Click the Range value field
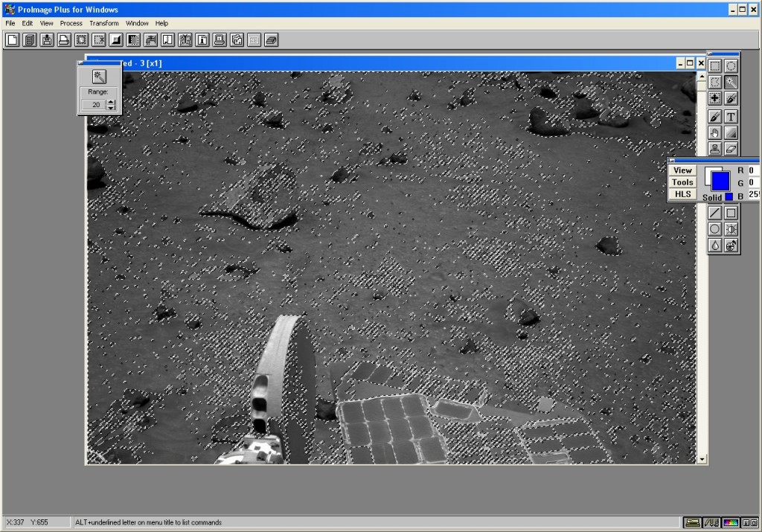 [x=94, y=105]
